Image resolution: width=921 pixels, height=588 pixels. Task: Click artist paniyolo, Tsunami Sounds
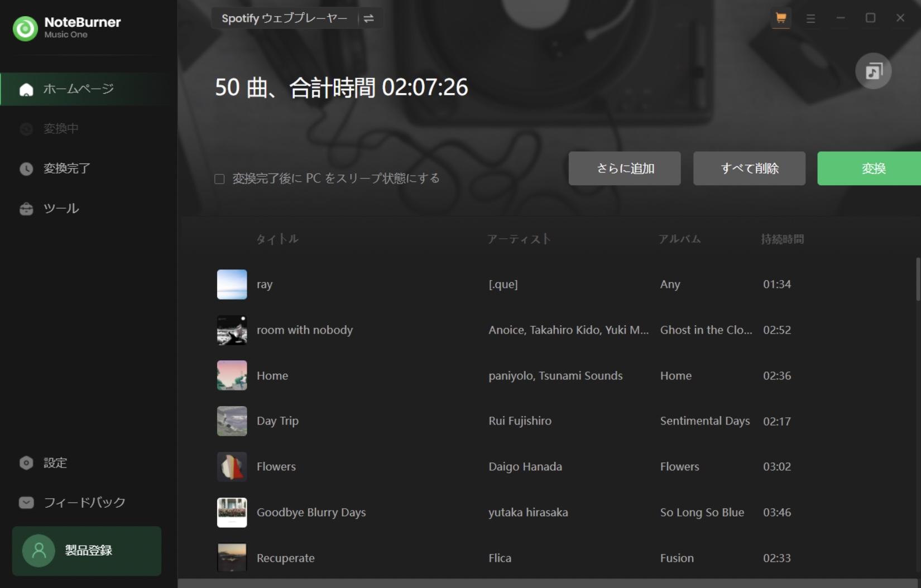[x=555, y=375]
